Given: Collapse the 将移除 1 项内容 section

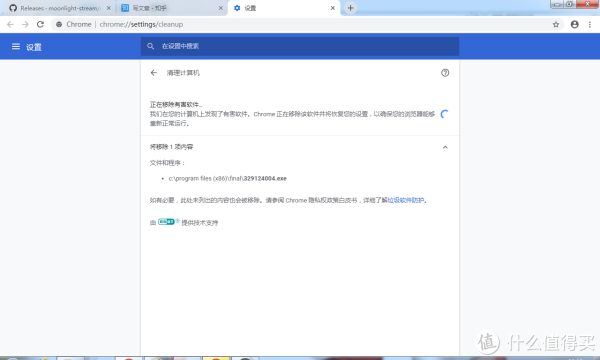Looking at the screenshot, I should click(x=445, y=147).
